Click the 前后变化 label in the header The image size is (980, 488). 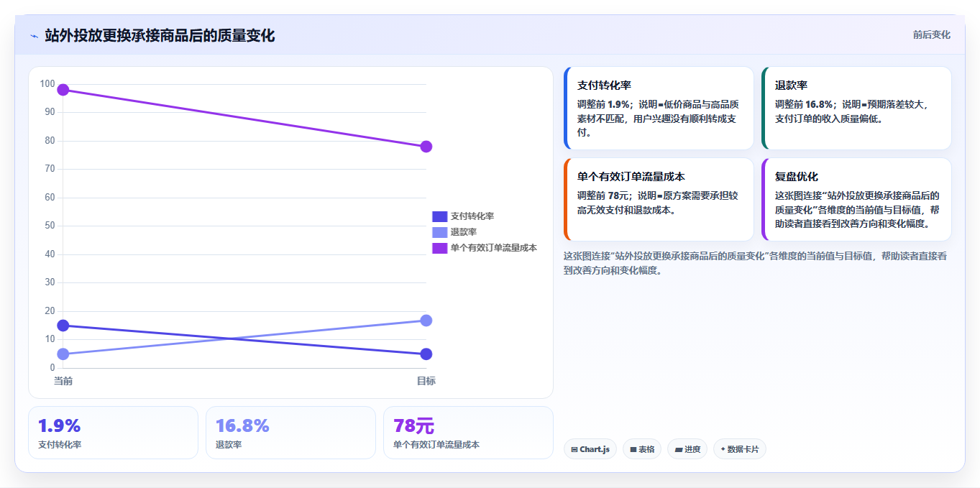(x=932, y=34)
